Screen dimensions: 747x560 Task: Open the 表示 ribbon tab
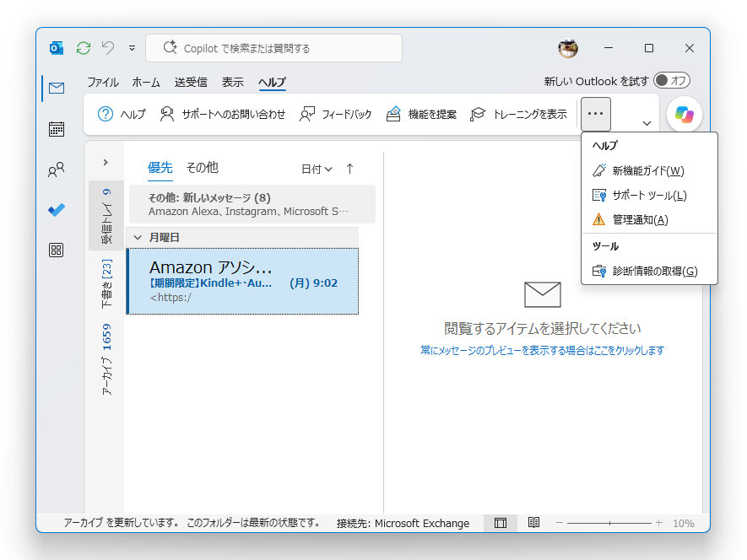[x=232, y=82]
